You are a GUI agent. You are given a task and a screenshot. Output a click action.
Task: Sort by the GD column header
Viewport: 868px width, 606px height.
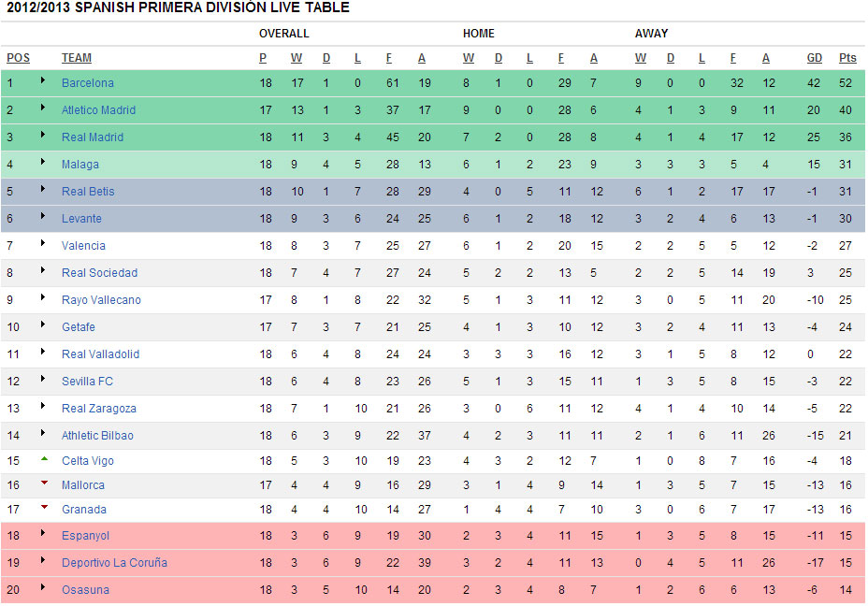815,58
